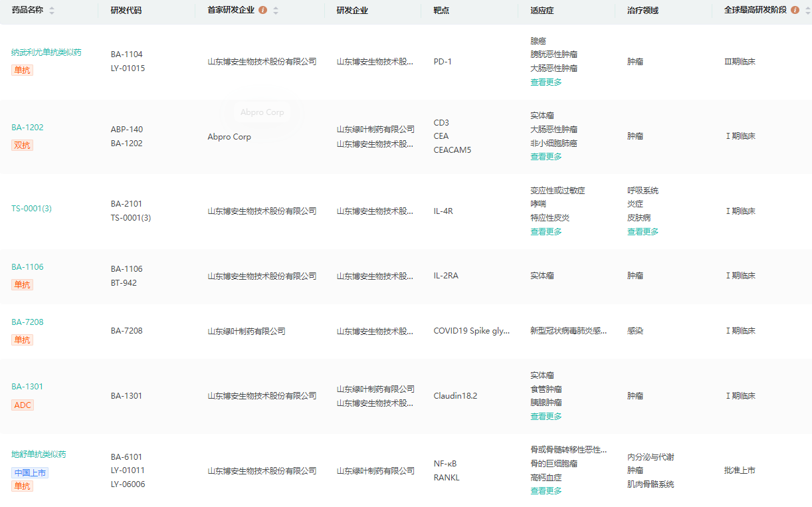Select the ABP-140 development code
Image resolution: width=812 pixels, height=507 pixels.
[127, 130]
